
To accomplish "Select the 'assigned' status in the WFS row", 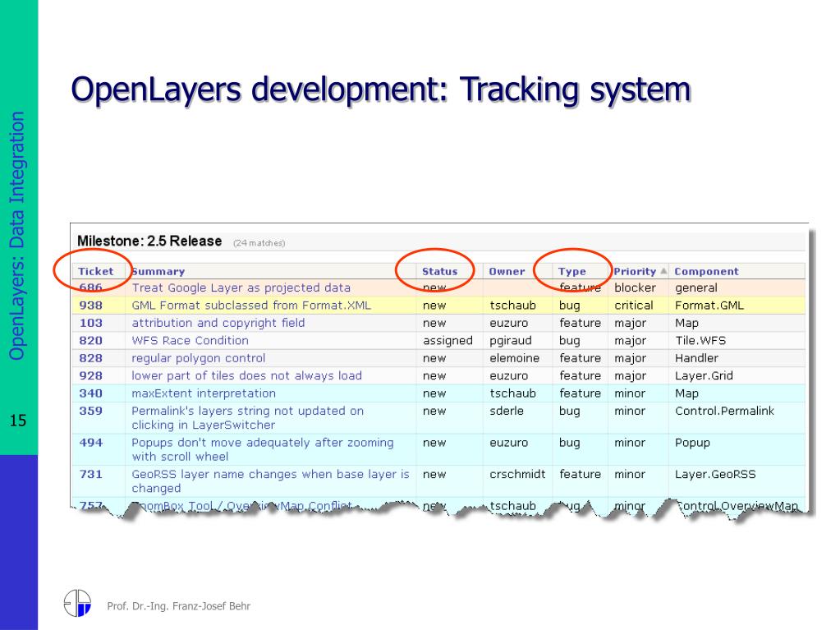I will (x=448, y=341).
